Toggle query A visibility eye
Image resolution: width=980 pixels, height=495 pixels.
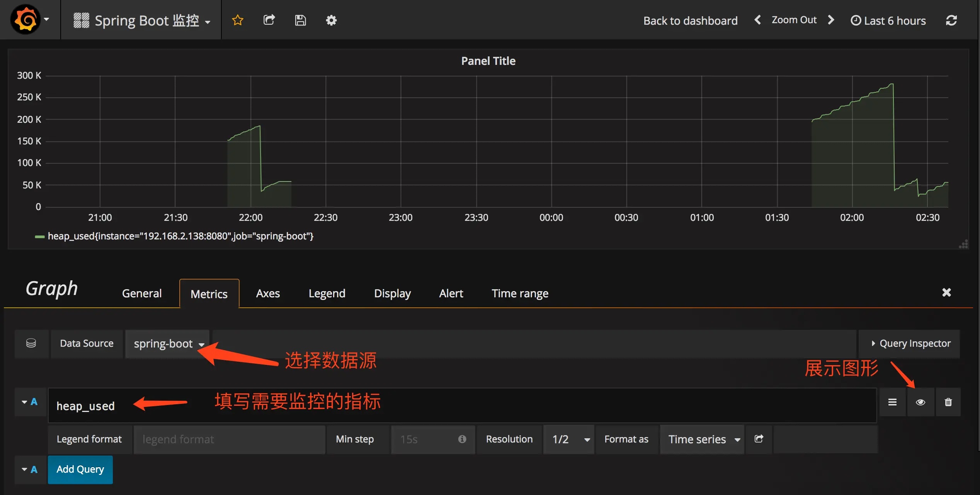(x=920, y=402)
